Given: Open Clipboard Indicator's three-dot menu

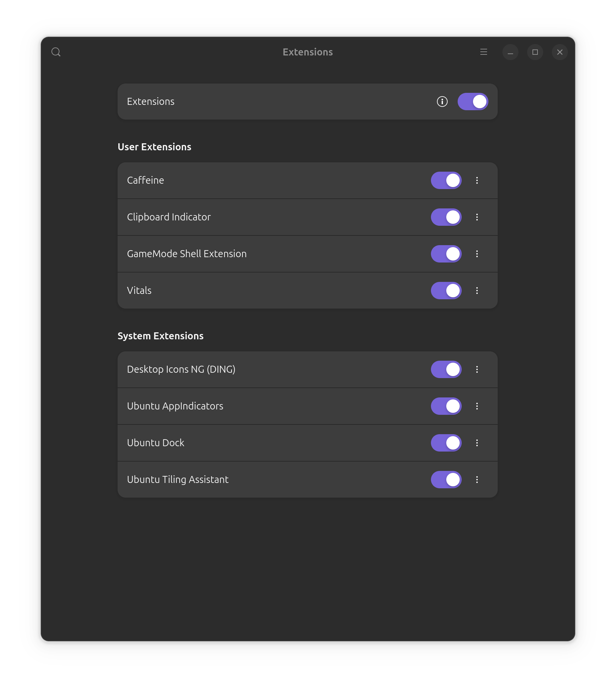Looking at the screenshot, I should tap(477, 217).
